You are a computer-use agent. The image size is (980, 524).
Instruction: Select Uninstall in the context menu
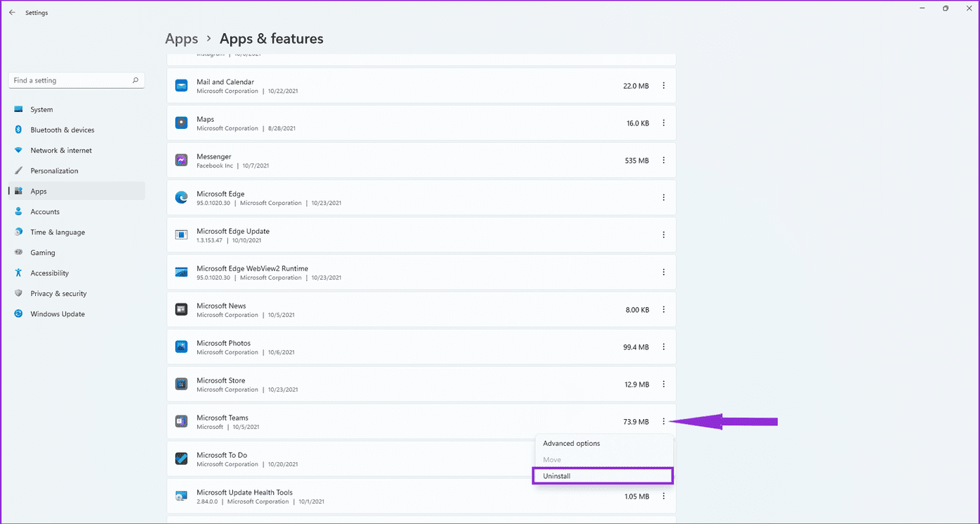coord(603,476)
